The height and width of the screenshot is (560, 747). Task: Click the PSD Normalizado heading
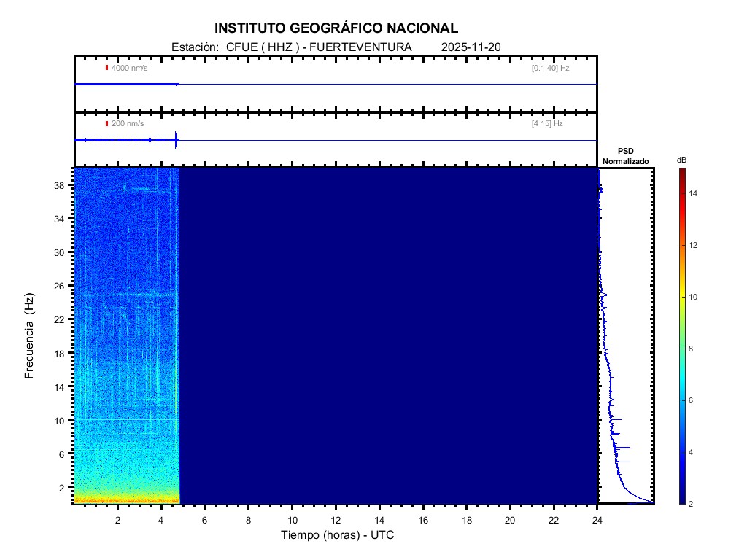coord(625,157)
